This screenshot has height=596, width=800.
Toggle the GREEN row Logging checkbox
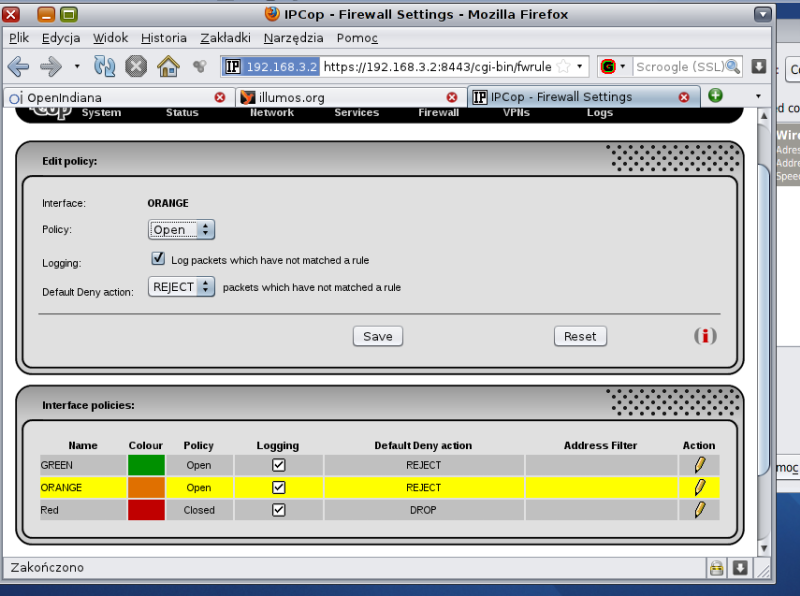[x=279, y=465]
